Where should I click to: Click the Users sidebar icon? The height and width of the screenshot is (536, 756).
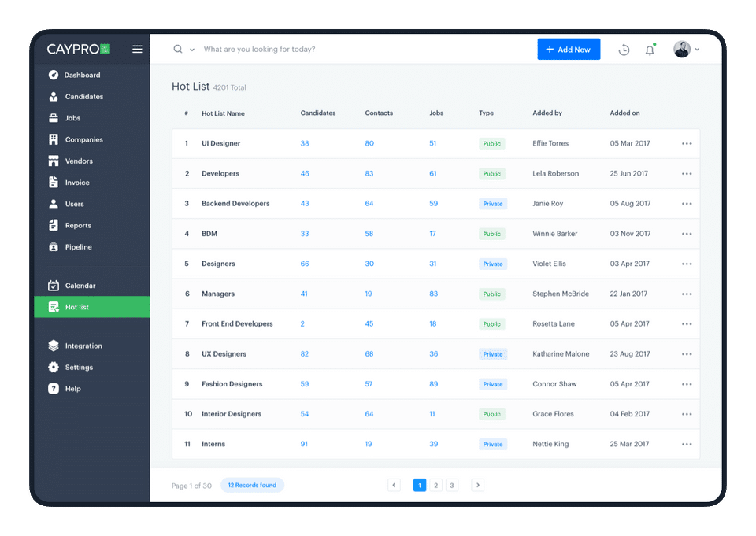pyautogui.click(x=54, y=204)
